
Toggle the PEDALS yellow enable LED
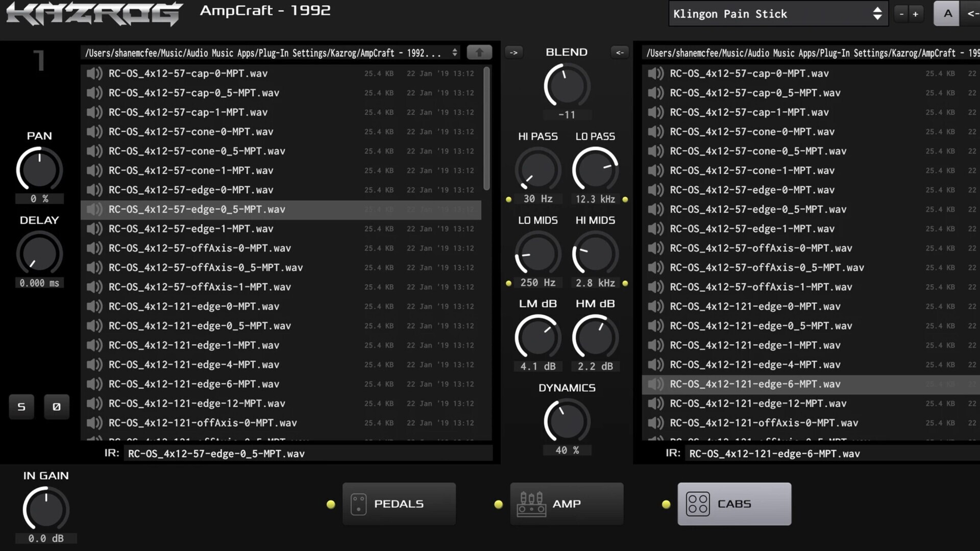pyautogui.click(x=331, y=504)
